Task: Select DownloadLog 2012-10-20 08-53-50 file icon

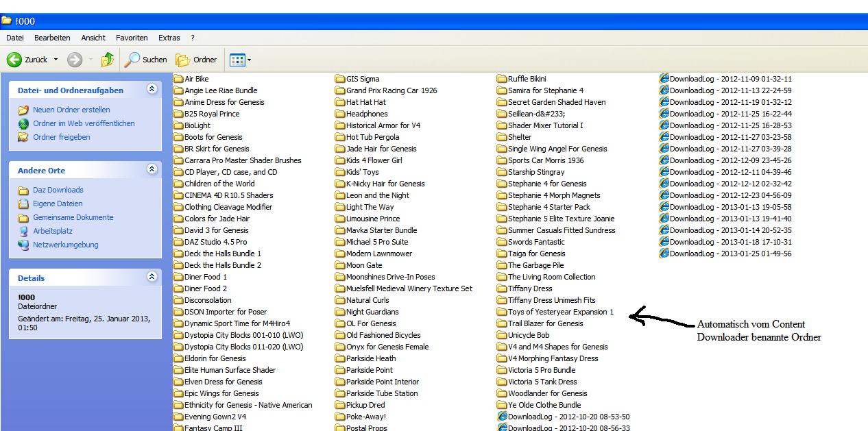Action: (x=502, y=417)
